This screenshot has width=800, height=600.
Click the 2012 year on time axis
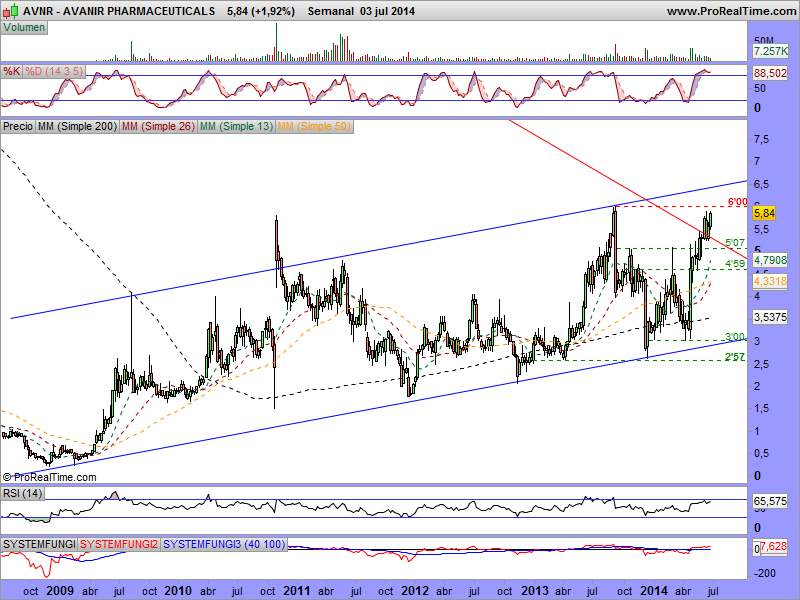[x=415, y=591]
